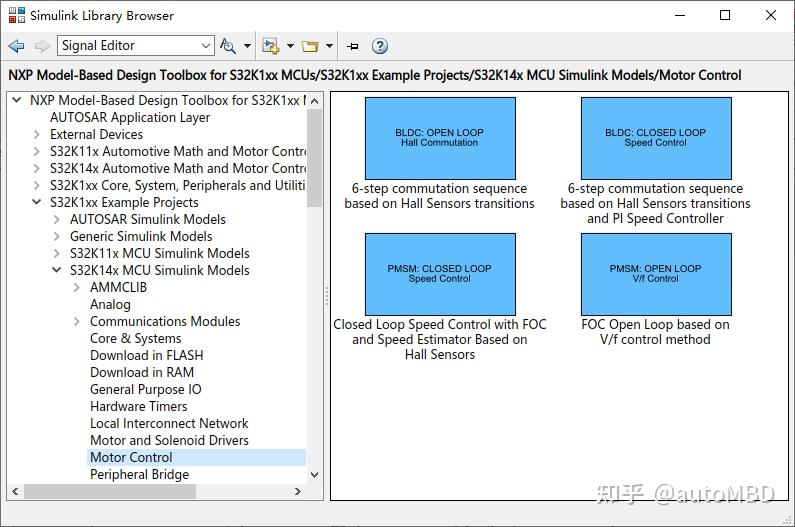Click the new model icon
The width and height of the screenshot is (795, 527).
(x=271, y=46)
